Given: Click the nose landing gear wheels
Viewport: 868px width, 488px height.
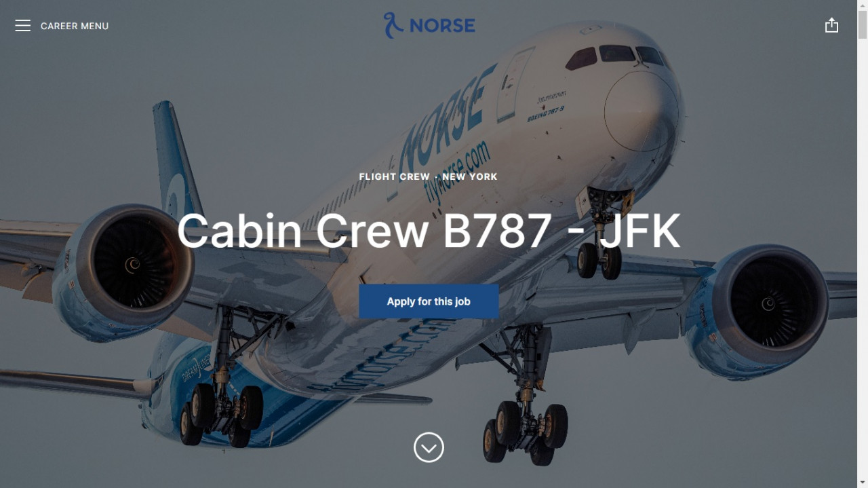Looking at the screenshot, I should click(x=599, y=261).
